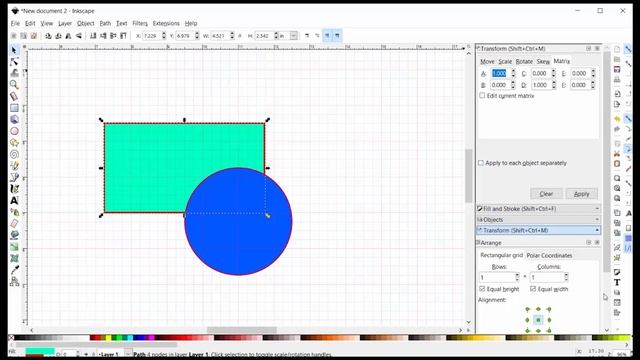Select the Selector arrow tool
The width and height of the screenshot is (640, 360).
pos(14,50)
